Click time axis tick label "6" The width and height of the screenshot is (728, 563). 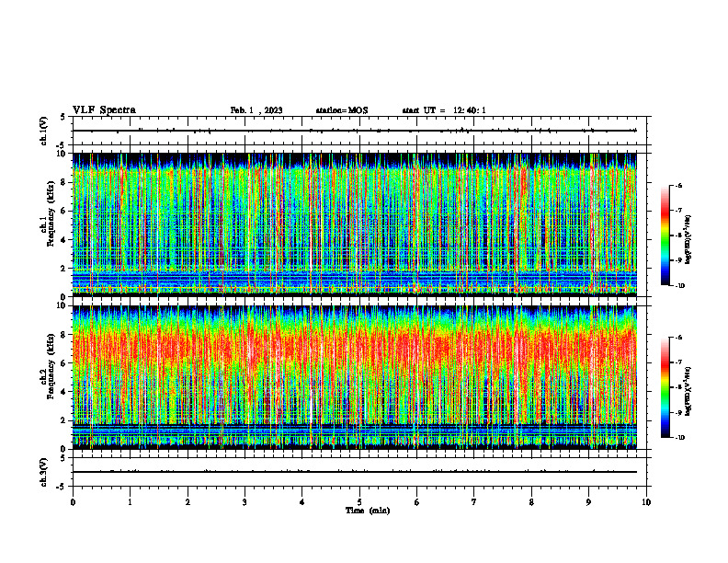pyautogui.click(x=417, y=502)
